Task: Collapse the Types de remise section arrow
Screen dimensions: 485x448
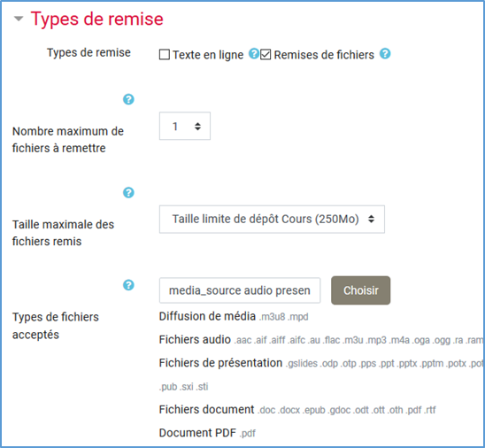Action: tap(19, 19)
